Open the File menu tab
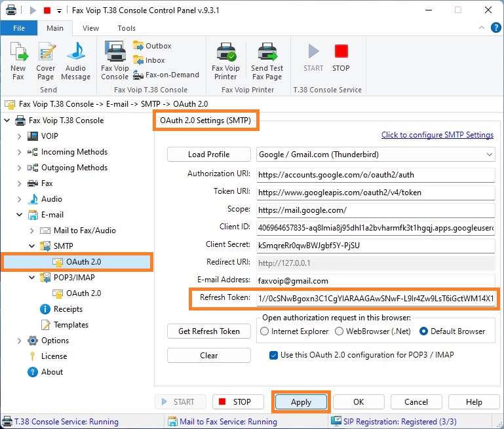 click(19, 28)
